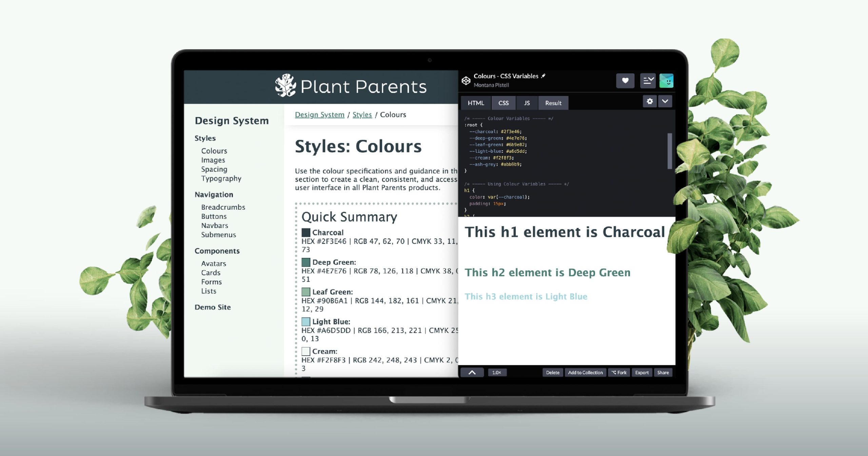Select the Charcoal color swatch in Quick Summary
The image size is (868, 456).
pos(306,232)
